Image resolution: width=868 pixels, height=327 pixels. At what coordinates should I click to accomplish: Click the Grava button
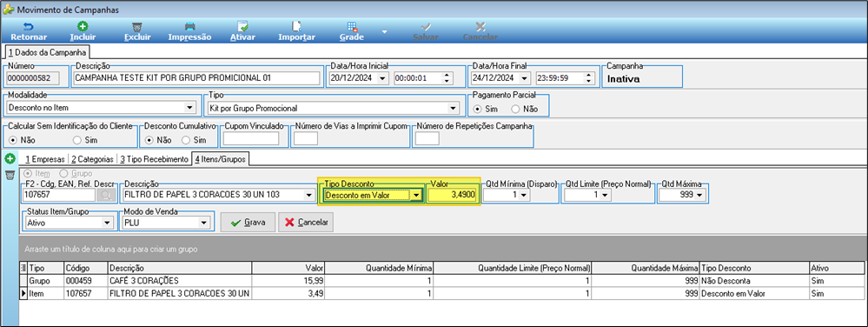[248, 223]
